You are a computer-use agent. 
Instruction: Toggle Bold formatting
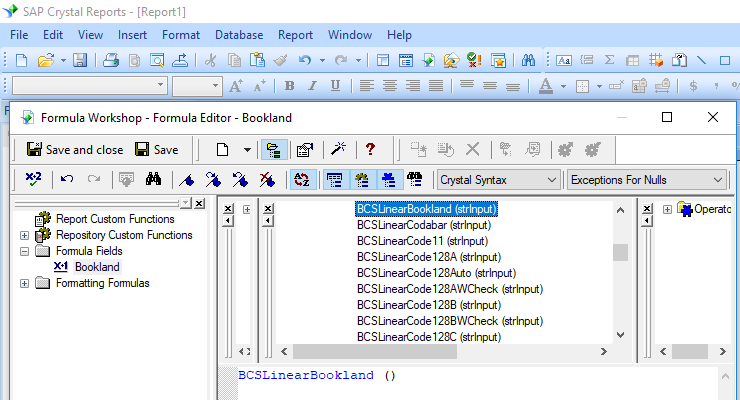(290, 85)
